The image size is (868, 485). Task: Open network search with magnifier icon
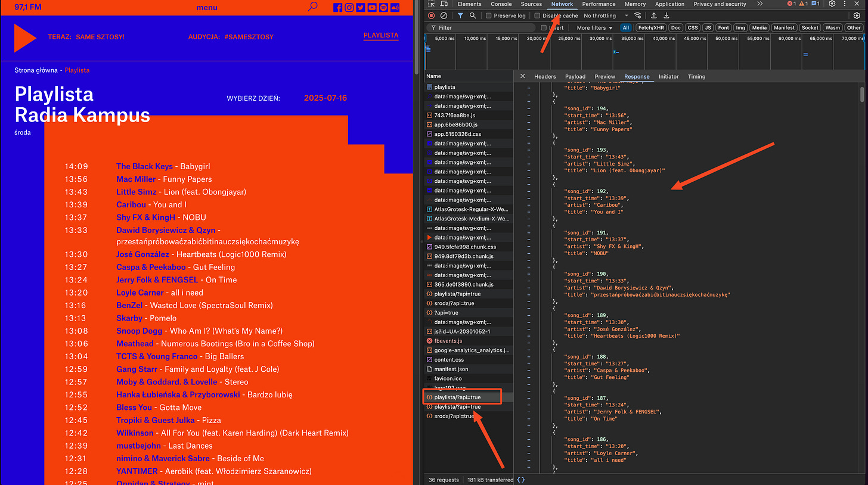(473, 15)
